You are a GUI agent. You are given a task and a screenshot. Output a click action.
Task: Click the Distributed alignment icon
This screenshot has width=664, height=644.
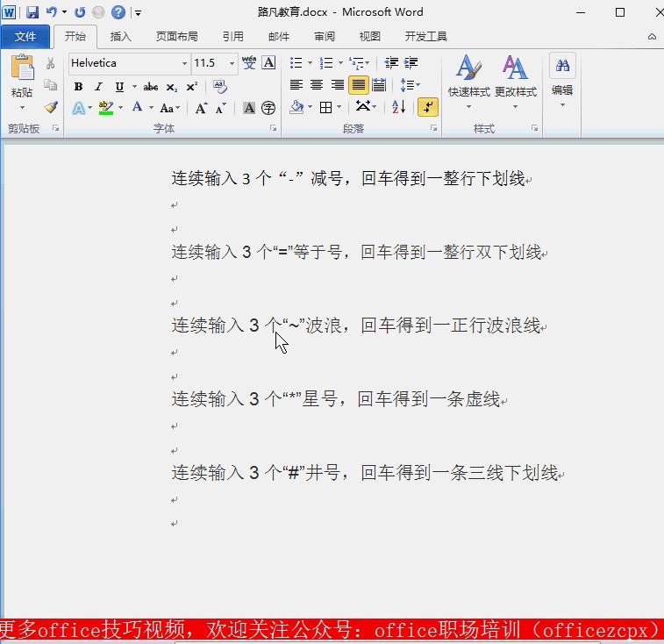point(379,85)
